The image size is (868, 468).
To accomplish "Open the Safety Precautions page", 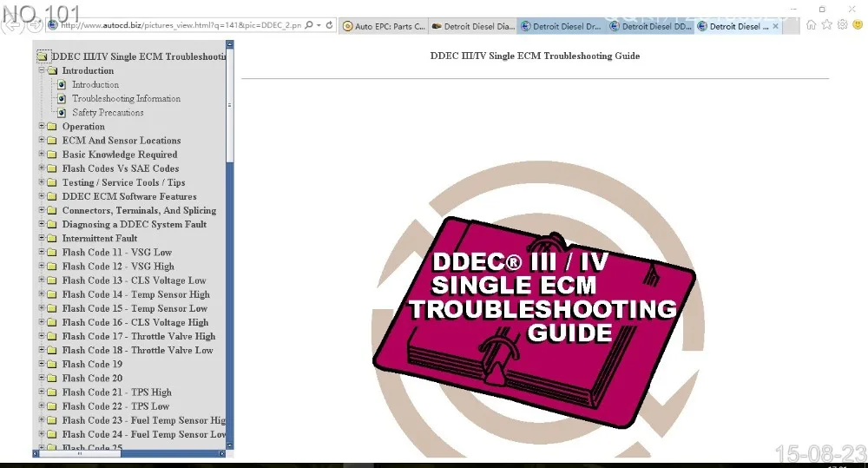I will [x=108, y=112].
